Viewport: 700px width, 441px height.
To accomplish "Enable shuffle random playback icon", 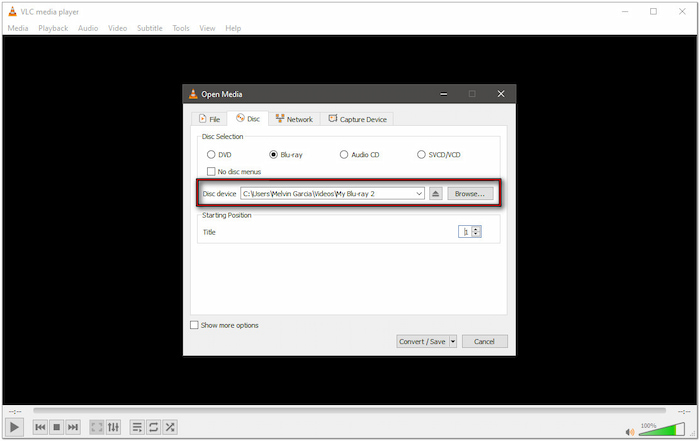I will pos(170,427).
